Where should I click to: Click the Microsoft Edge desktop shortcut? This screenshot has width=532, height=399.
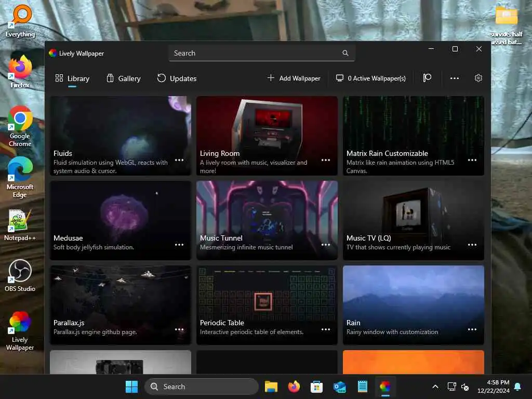20,177
